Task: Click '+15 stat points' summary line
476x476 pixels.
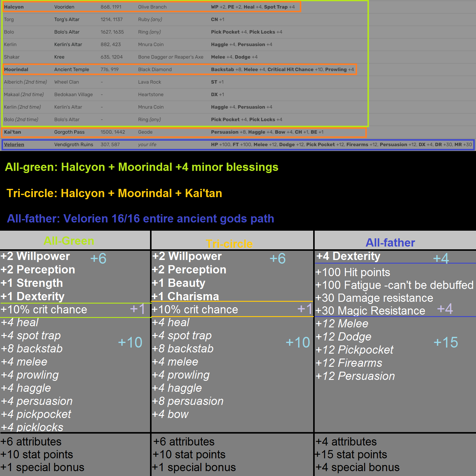Action: pos(351,455)
